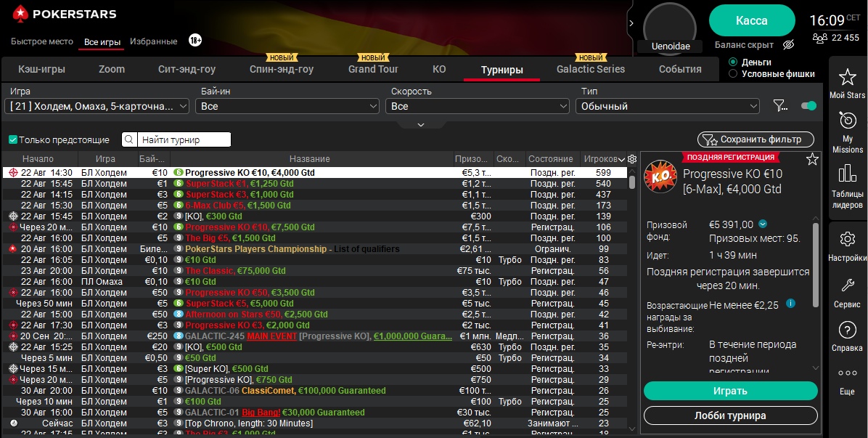Select the Условные фишки radio button

(x=733, y=73)
